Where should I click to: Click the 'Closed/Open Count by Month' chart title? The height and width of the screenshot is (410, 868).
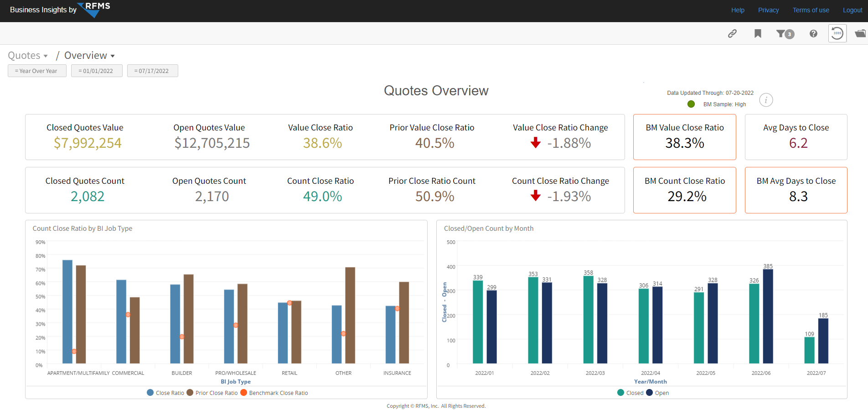(489, 228)
